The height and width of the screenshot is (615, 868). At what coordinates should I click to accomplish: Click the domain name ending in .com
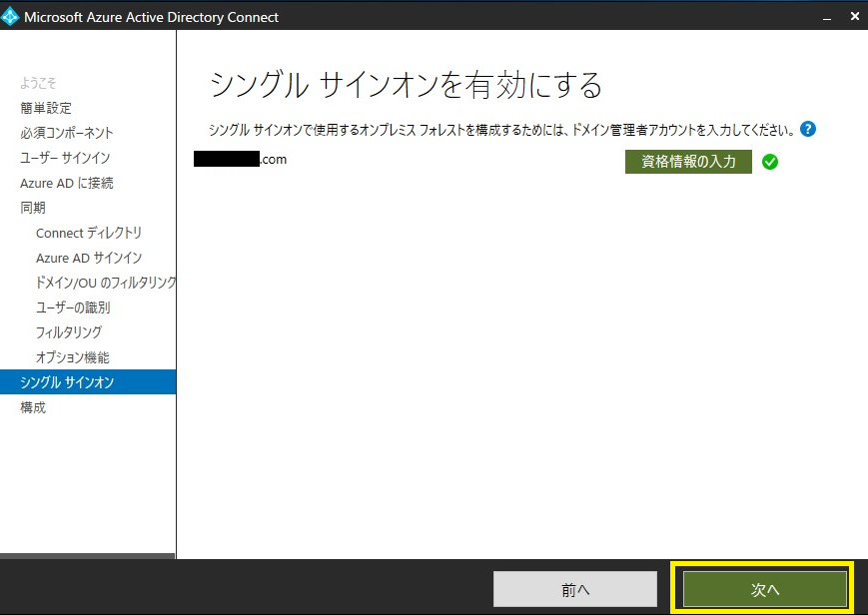(x=241, y=159)
